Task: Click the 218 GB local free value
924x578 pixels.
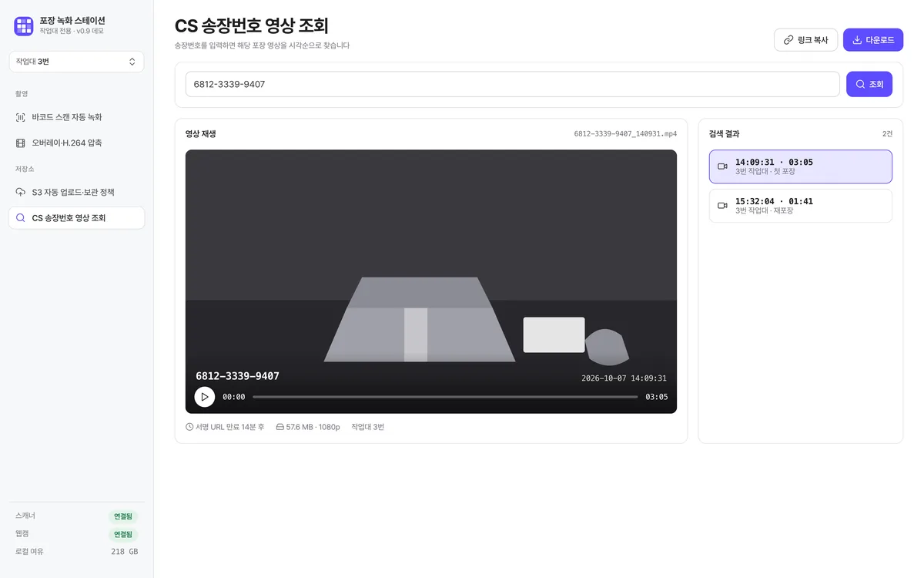Action: 125,552
